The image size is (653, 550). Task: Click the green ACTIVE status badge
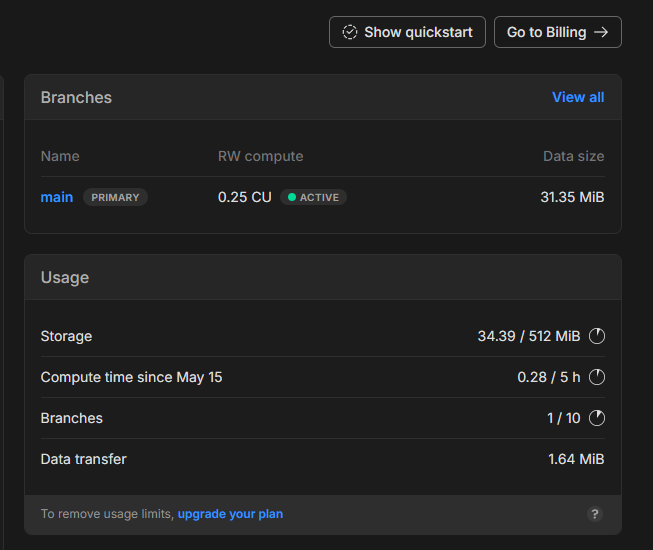(313, 197)
